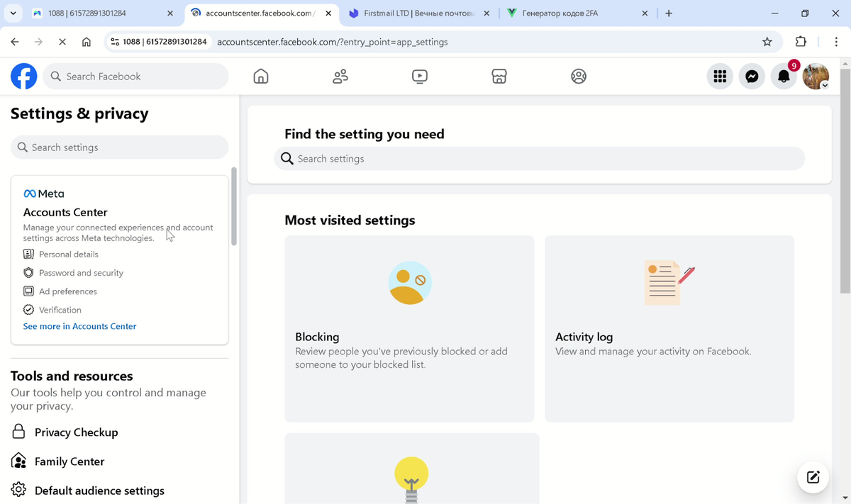Image resolution: width=851 pixels, height=504 pixels.
Task: Click the page vertical scrollbar thumb
Action: click(x=845, y=181)
